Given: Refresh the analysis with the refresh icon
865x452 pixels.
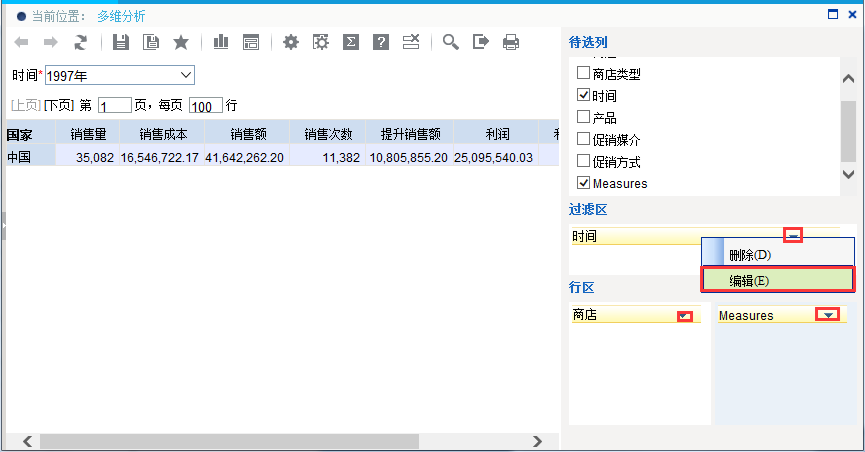Looking at the screenshot, I should (x=81, y=42).
